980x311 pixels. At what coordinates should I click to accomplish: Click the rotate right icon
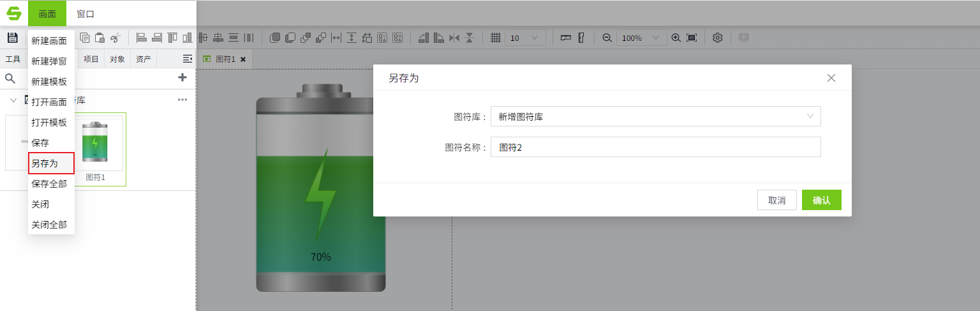coord(439,38)
